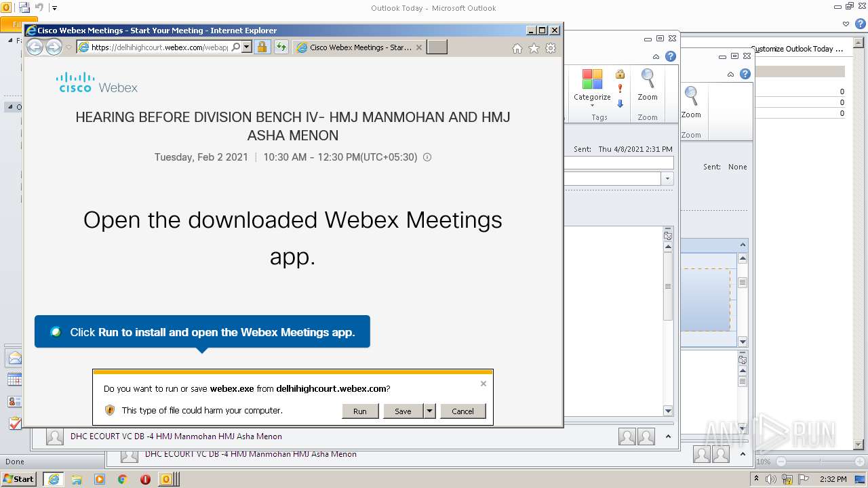The image size is (868, 488).
Task: Open Help in second message window
Action: (x=745, y=74)
